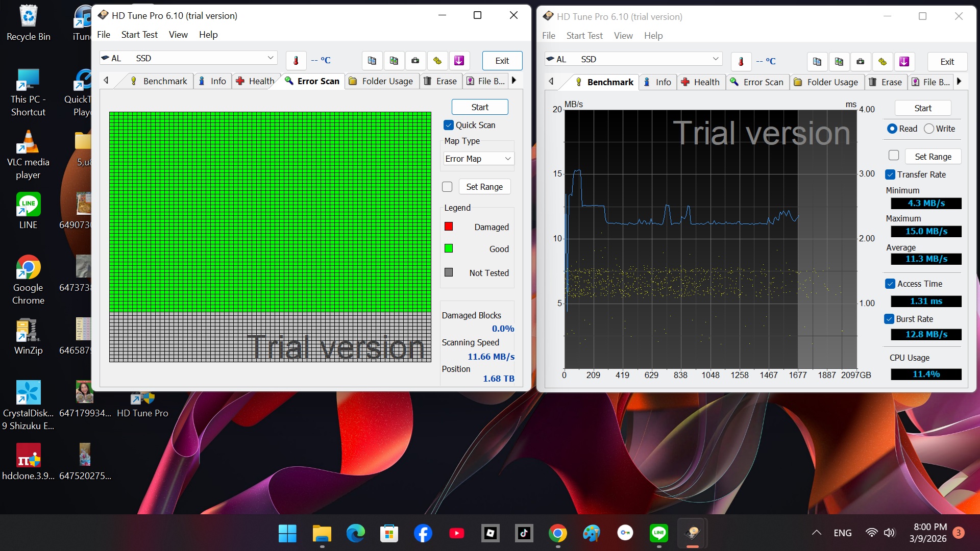Click the LINE icon in the taskbar
The height and width of the screenshot is (551, 980).
(x=659, y=533)
